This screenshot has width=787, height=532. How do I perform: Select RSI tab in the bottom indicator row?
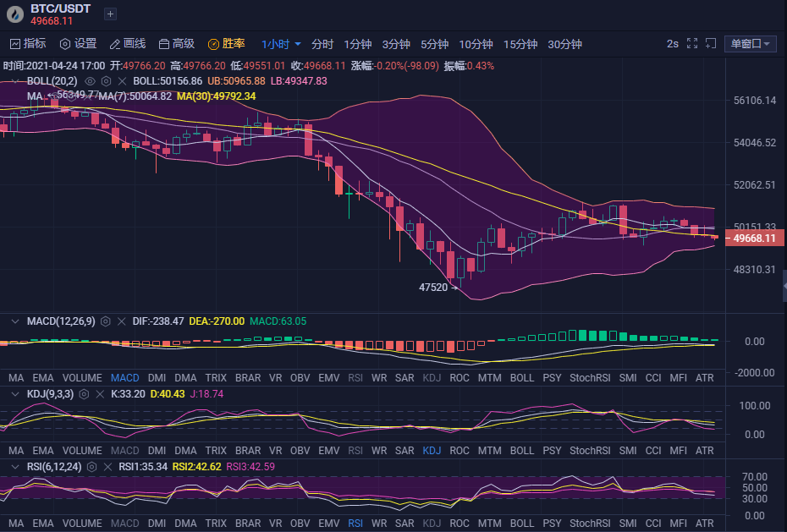[x=355, y=523]
